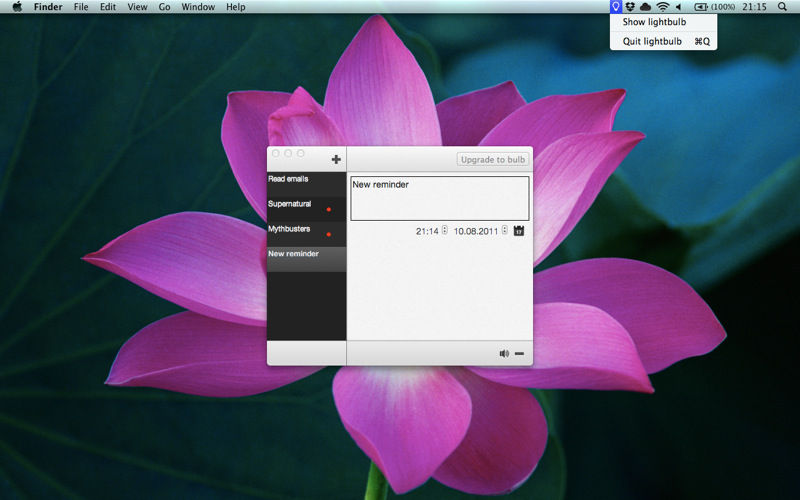The image size is (800, 500).
Task: Select the New reminder list item
Action: (x=307, y=259)
